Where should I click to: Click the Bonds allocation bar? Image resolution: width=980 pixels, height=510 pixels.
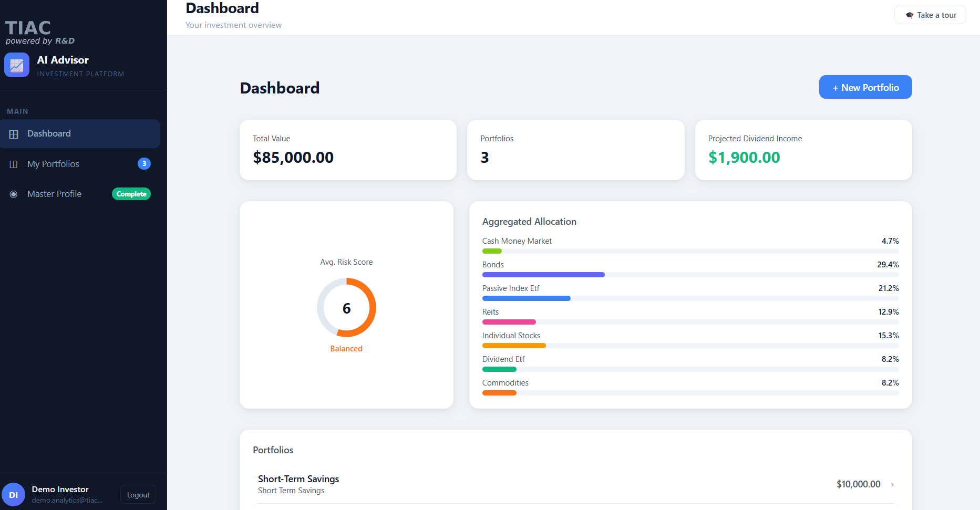click(x=543, y=275)
